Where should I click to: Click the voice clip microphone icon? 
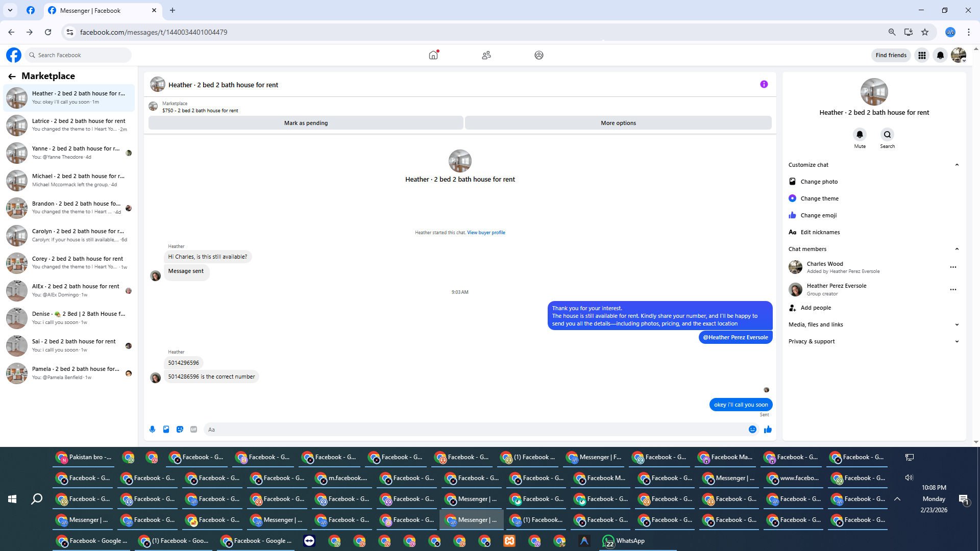tap(152, 430)
